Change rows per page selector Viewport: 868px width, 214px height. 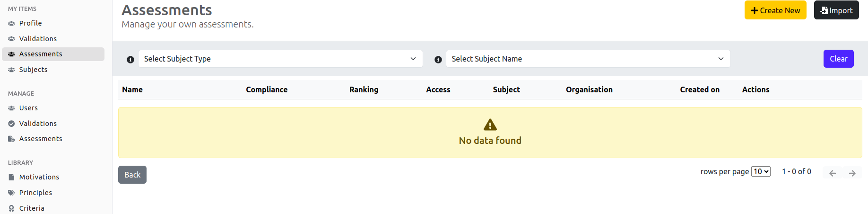pyautogui.click(x=761, y=171)
